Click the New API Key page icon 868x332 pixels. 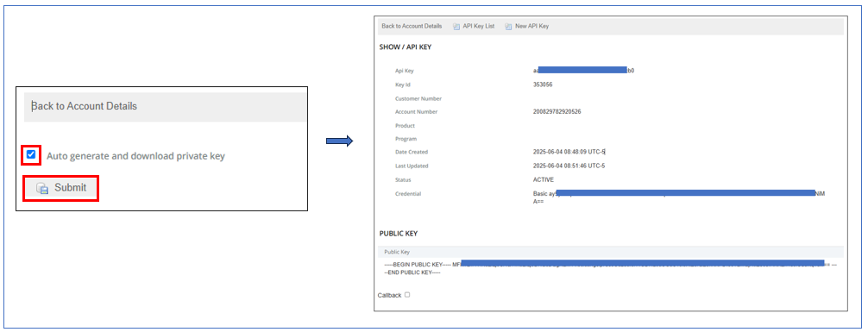508,27
